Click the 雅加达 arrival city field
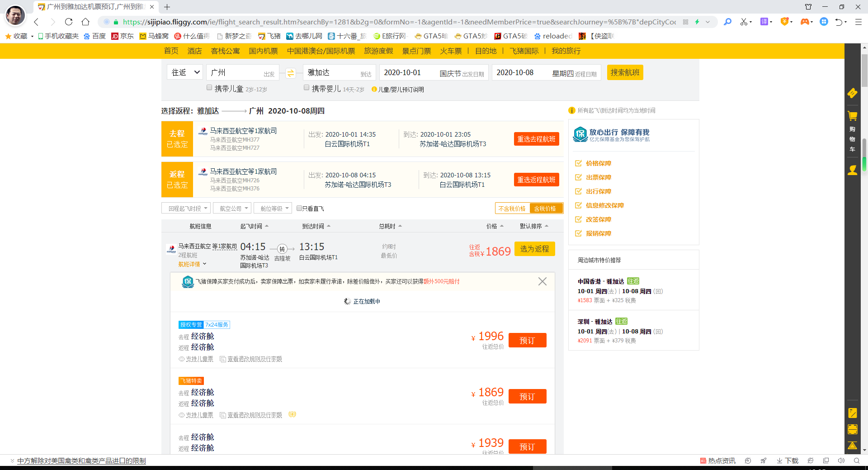The image size is (868, 470). 339,72
